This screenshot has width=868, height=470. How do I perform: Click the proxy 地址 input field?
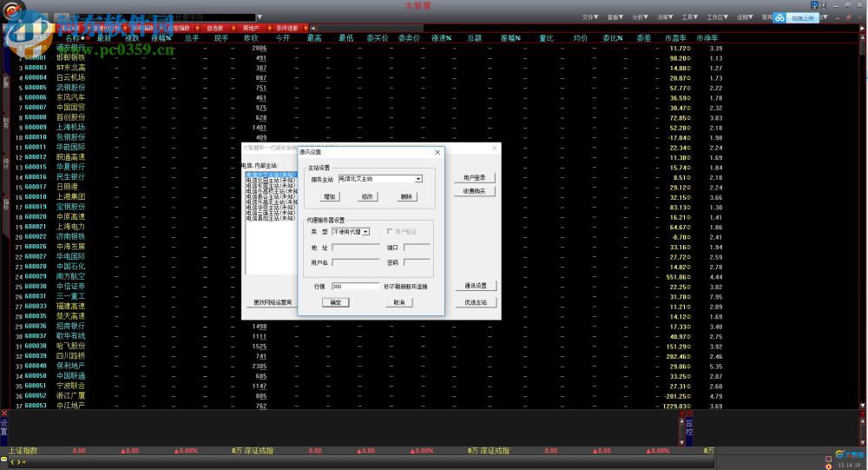tap(355, 248)
